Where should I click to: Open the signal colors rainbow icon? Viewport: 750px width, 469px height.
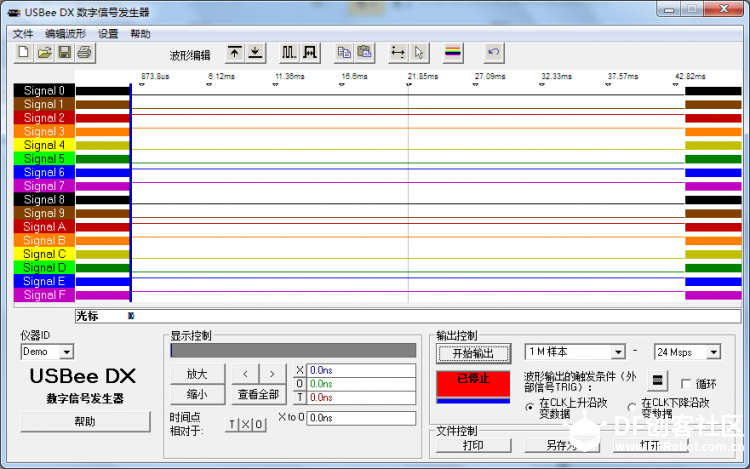click(x=452, y=53)
